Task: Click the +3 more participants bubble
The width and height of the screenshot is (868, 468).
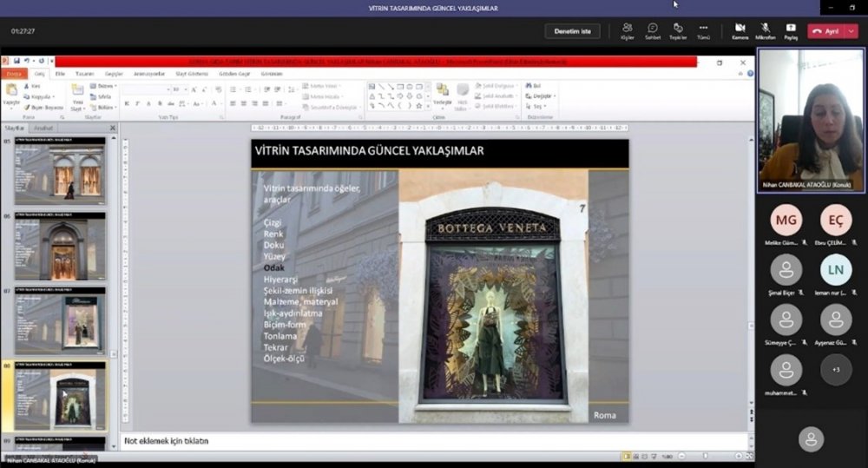Action: click(836, 369)
